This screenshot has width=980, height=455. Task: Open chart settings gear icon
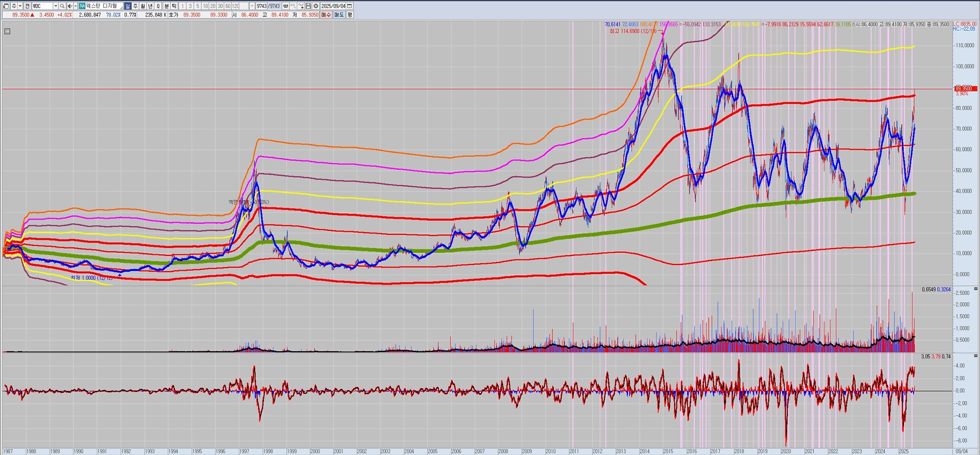click(316, 6)
